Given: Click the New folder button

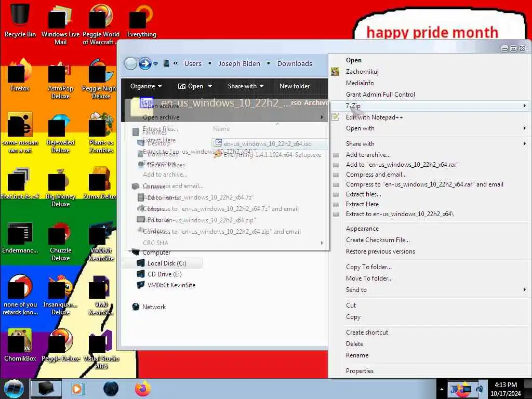Looking at the screenshot, I should coord(295,86).
